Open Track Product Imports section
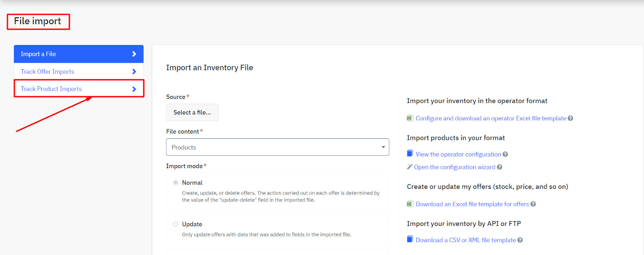644x255 pixels. click(x=51, y=89)
